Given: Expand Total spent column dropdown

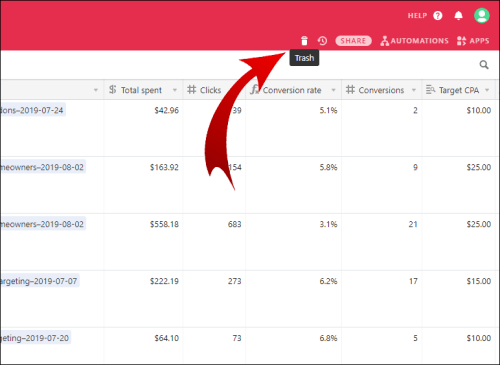Looking at the screenshot, I should [x=175, y=90].
